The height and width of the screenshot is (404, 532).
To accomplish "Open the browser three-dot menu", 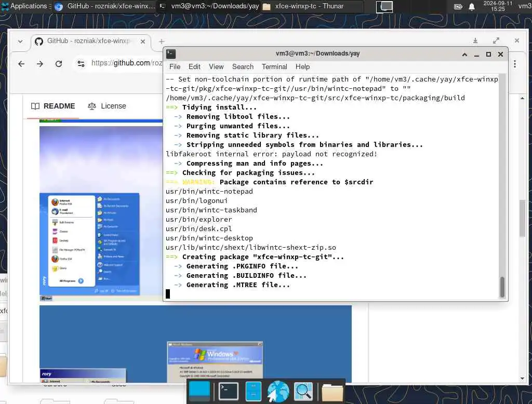I will click(515, 64).
